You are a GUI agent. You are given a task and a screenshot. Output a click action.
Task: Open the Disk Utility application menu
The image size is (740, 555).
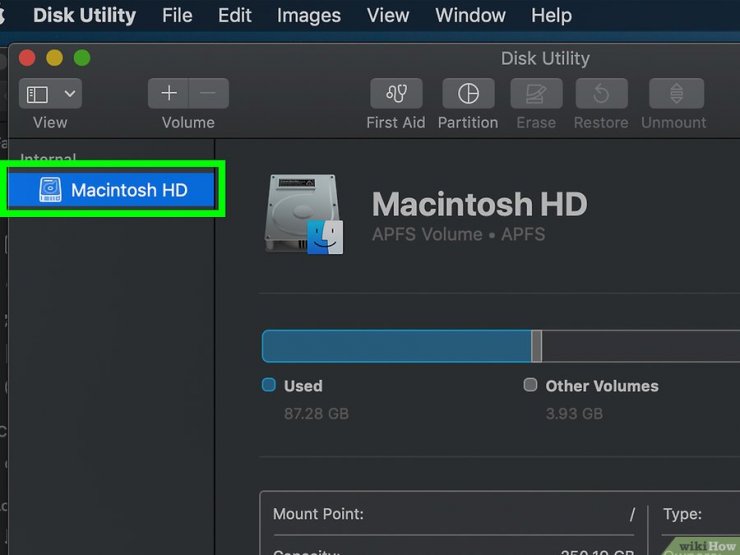click(84, 16)
